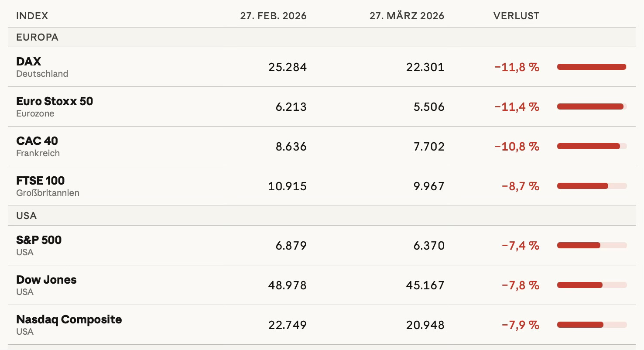644x350 pixels.
Task: Click the VERLUST column header
Action: 516,16
